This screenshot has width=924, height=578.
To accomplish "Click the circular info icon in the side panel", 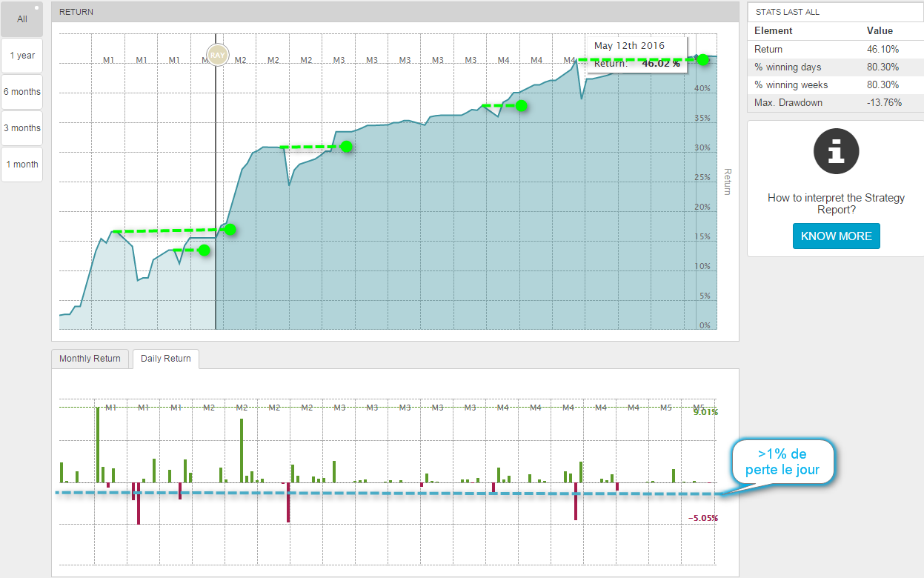I will [x=836, y=151].
